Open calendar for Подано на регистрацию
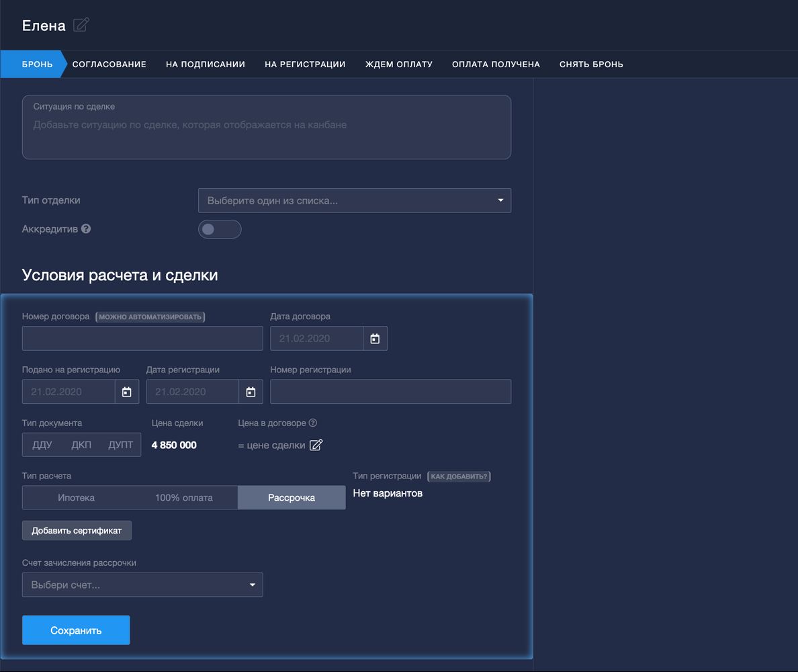Image resolution: width=798 pixels, height=672 pixels. [x=127, y=392]
